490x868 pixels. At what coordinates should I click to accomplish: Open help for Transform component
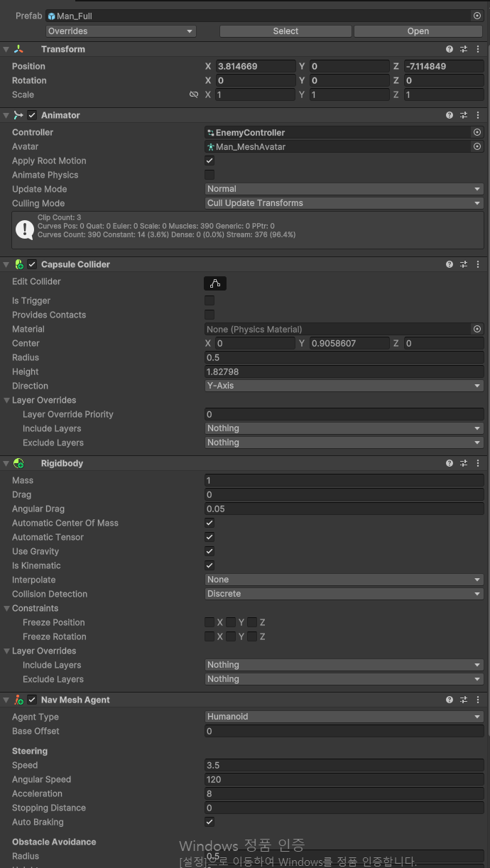point(450,49)
